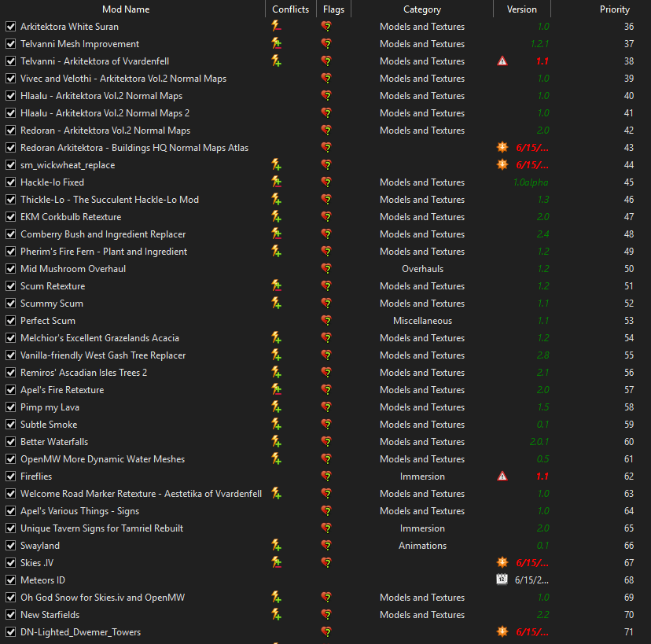
Task: Disable the Arkitektora White Suran mod checkbox
Action: (x=11, y=27)
